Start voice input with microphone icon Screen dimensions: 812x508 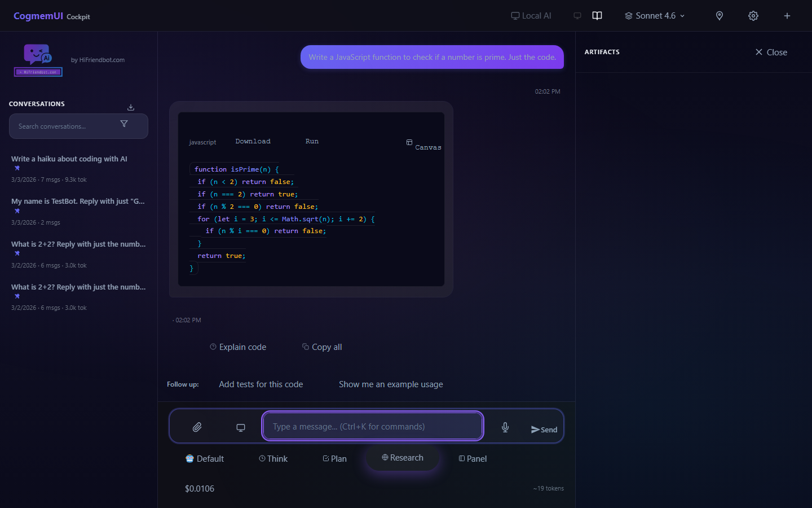click(505, 427)
